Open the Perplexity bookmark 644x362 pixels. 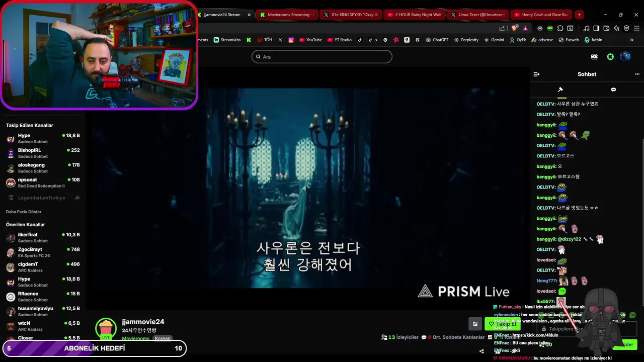(466, 40)
